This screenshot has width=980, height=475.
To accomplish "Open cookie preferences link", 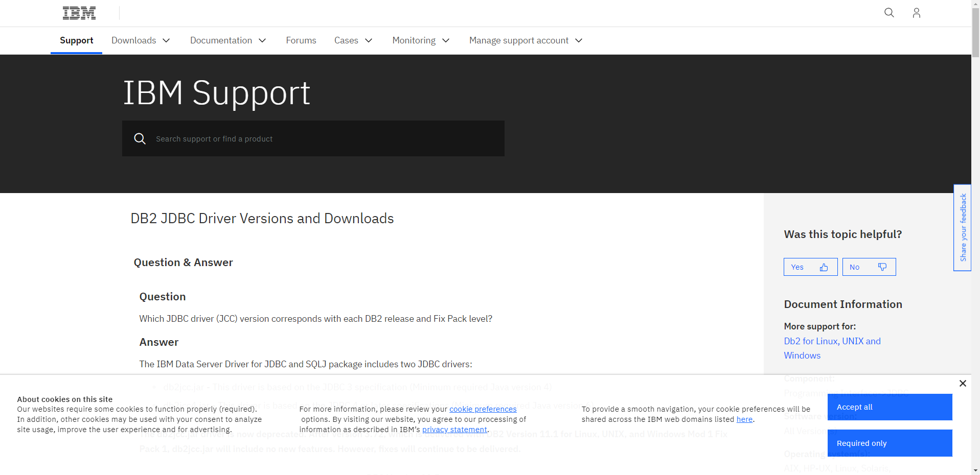I will point(483,409).
